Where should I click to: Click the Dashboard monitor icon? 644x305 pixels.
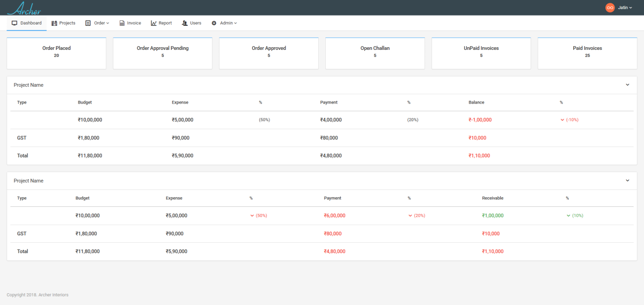click(14, 23)
